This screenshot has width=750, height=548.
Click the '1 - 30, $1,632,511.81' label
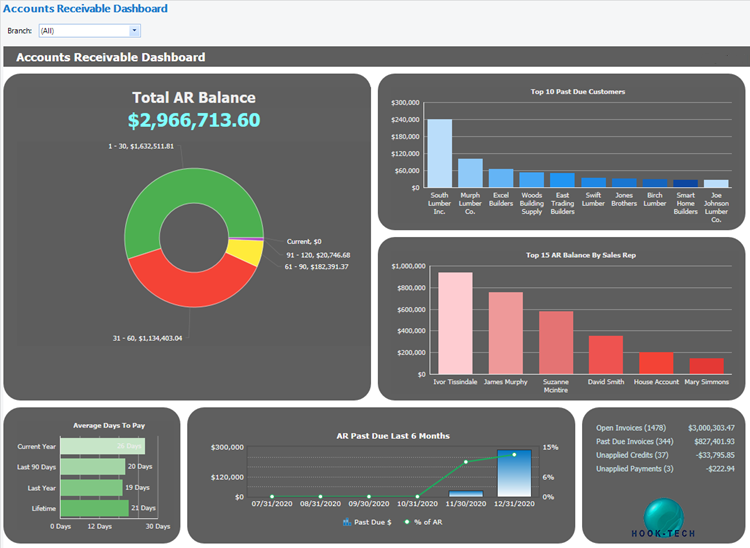click(x=141, y=146)
